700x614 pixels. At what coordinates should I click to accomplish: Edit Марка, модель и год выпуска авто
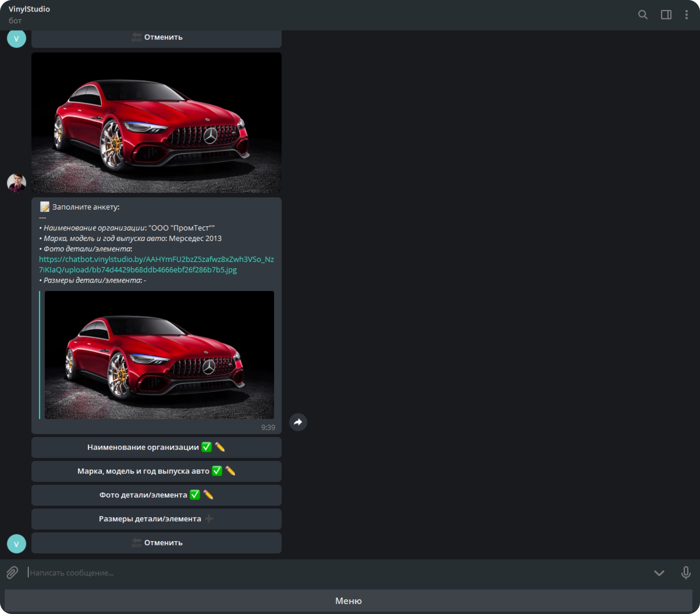(156, 471)
